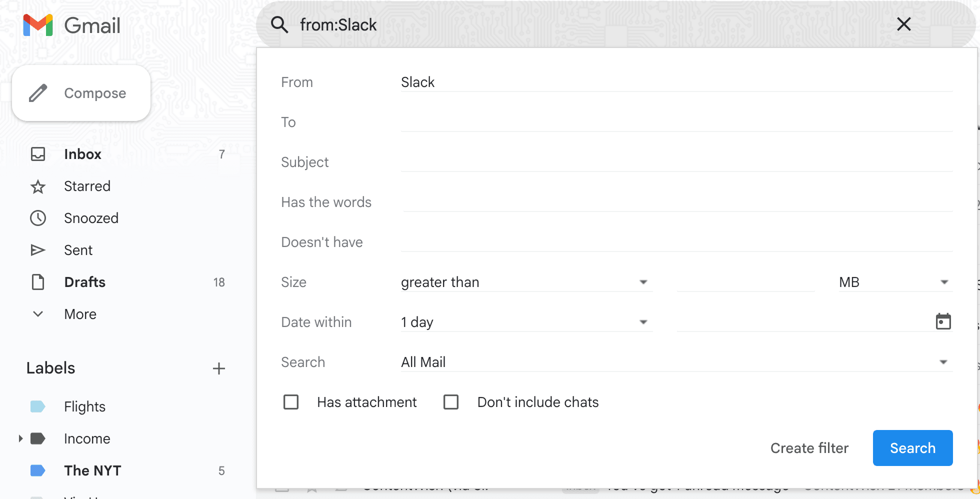
Task: Check Don't include chats
Action: click(x=451, y=401)
